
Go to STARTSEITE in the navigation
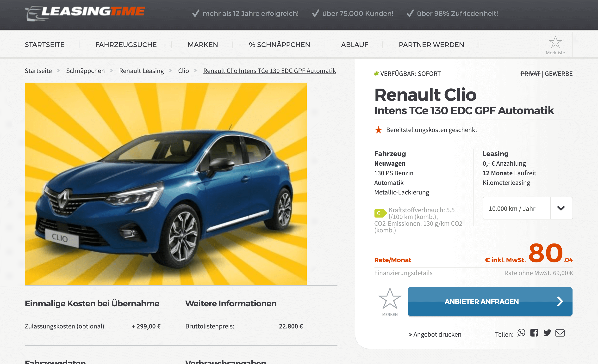tap(45, 45)
